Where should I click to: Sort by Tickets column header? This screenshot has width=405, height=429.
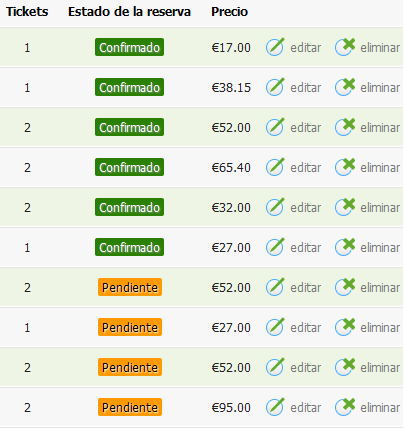(27, 12)
